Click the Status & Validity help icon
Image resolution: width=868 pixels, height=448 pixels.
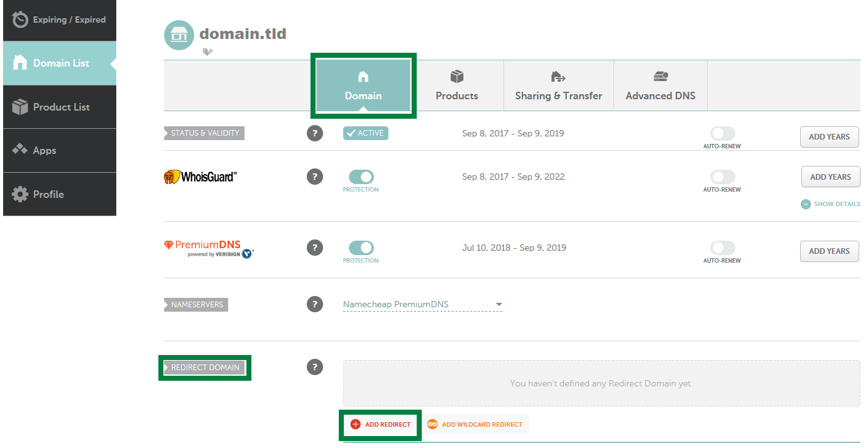[315, 133]
